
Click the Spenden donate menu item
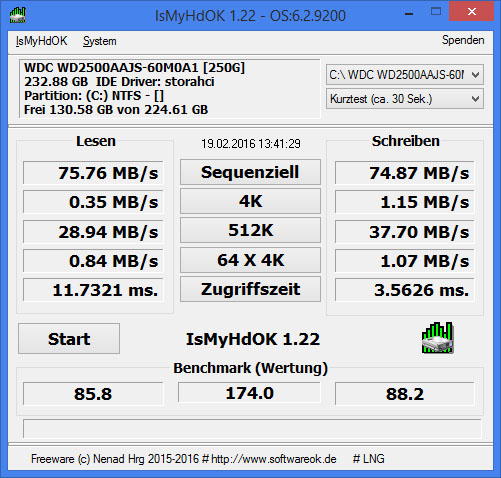[463, 40]
